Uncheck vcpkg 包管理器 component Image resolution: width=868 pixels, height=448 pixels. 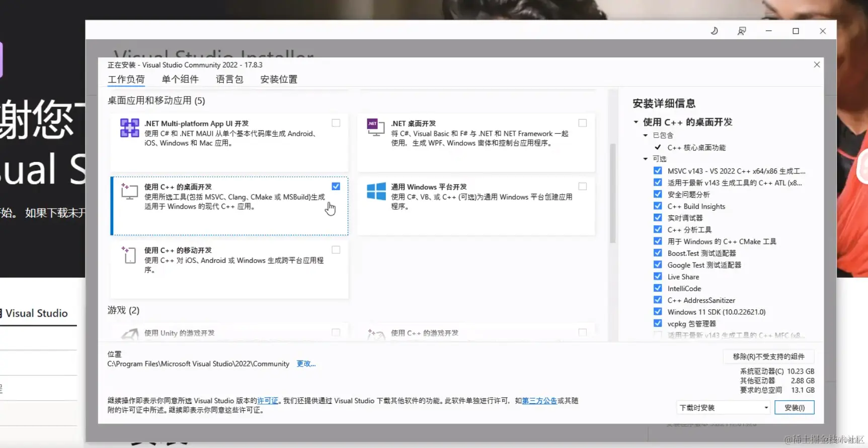[657, 323]
